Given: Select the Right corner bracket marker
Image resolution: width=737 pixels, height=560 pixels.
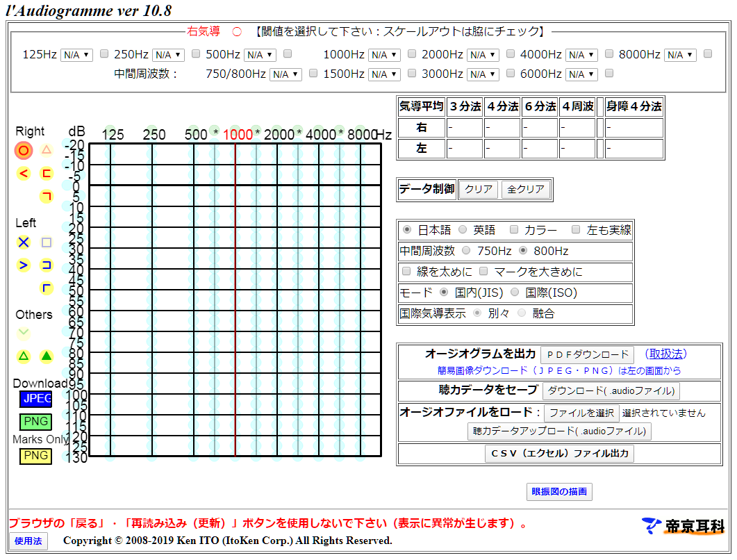Looking at the screenshot, I should coord(46,196).
